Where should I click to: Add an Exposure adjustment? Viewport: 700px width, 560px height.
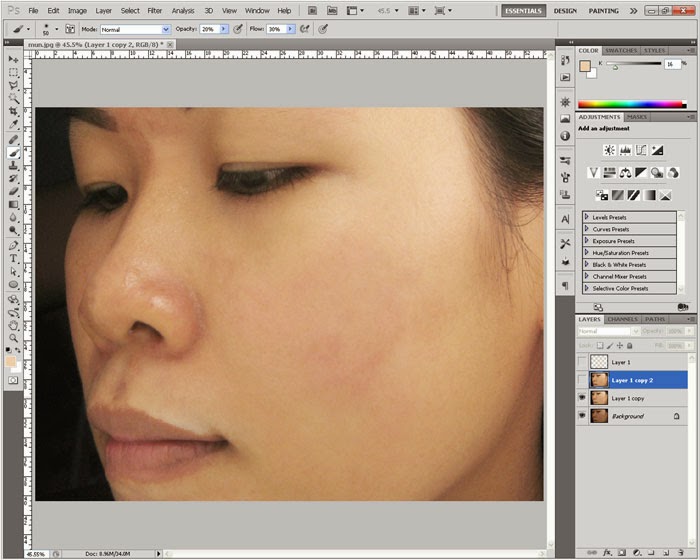point(657,150)
